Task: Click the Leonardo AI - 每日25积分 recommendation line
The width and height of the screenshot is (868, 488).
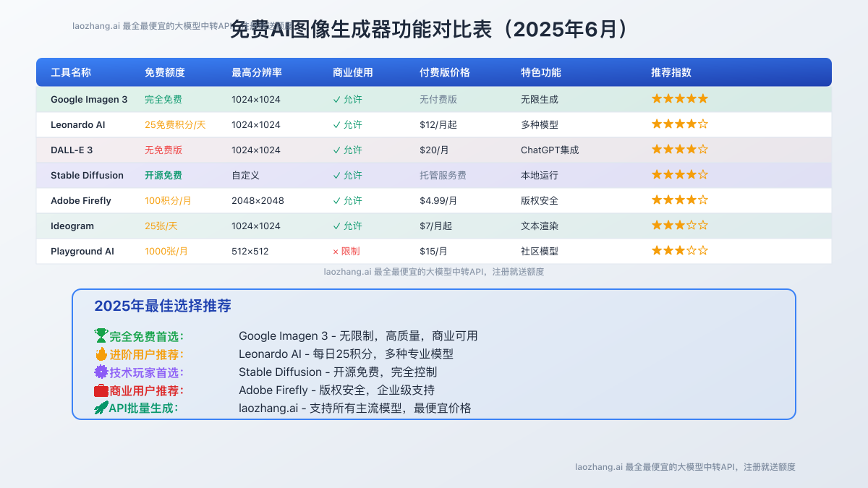Action: 346,354
